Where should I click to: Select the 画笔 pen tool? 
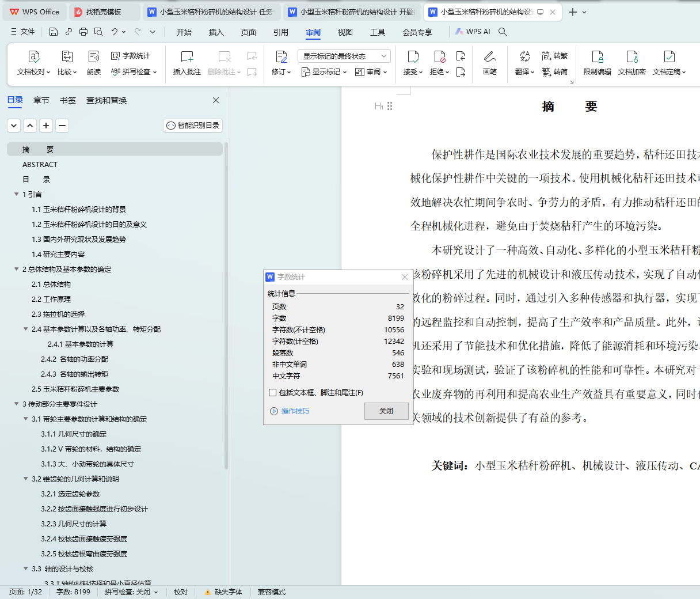[x=490, y=63]
